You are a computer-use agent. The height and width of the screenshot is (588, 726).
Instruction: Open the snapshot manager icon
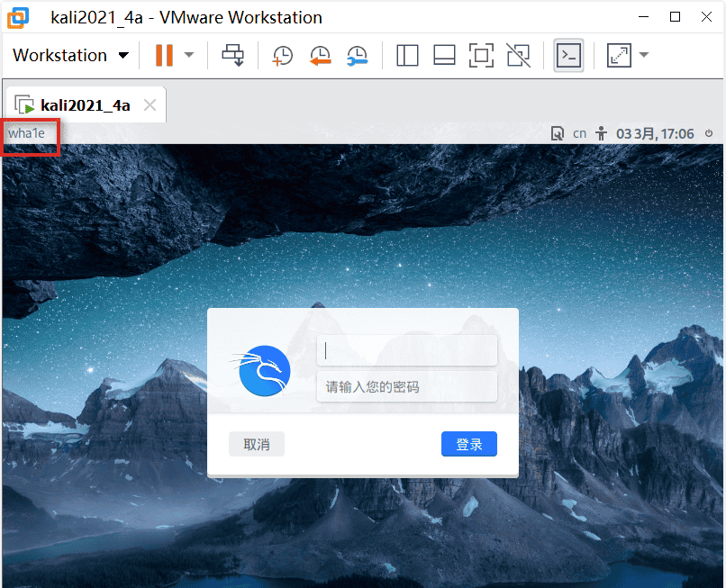click(x=358, y=56)
